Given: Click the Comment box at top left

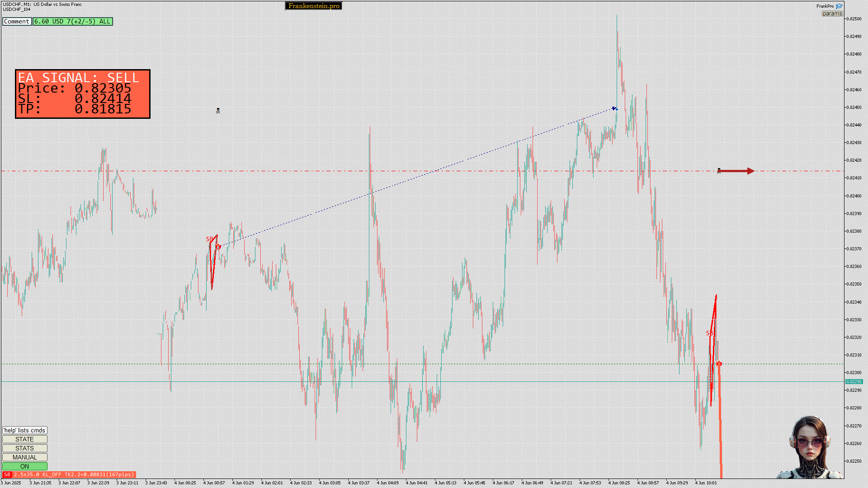Looking at the screenshot, I should (x=17, y=21).
